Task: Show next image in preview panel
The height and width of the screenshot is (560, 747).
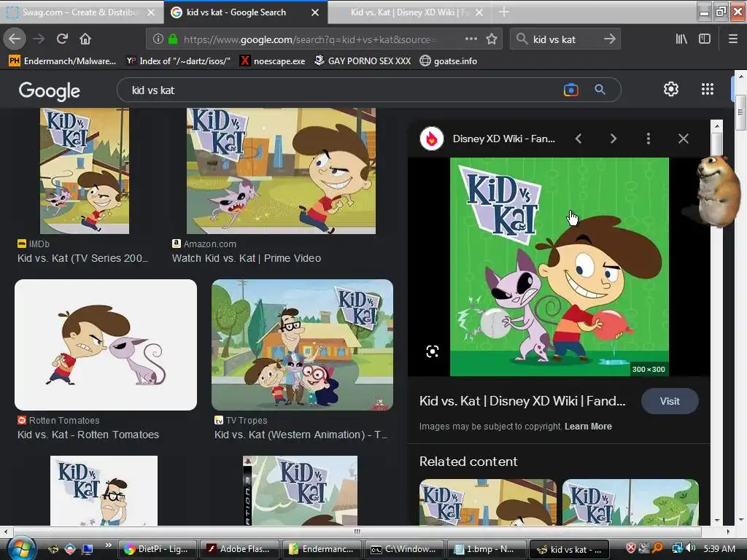Action: tap(613, 139)
